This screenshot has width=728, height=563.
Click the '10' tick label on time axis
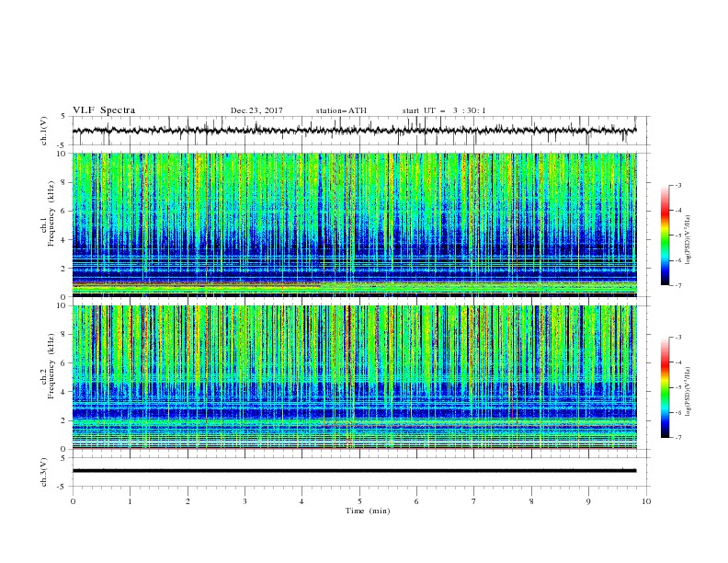[646, 501]
